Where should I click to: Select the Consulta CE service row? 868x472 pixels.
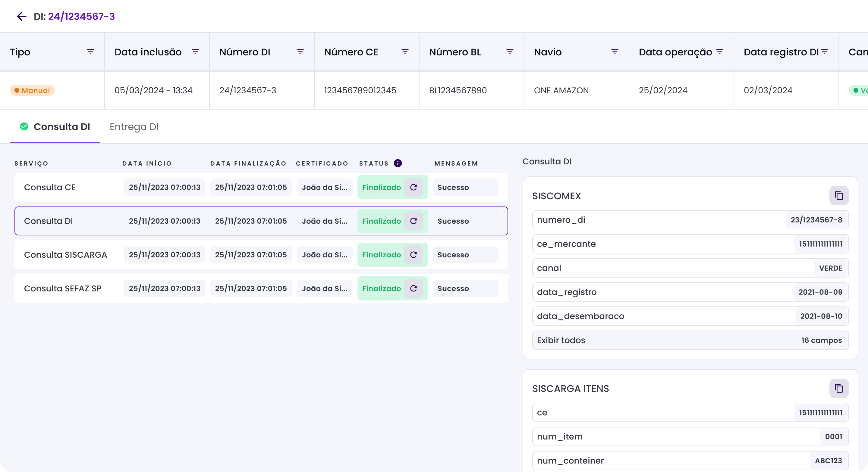tap(50, 187)
